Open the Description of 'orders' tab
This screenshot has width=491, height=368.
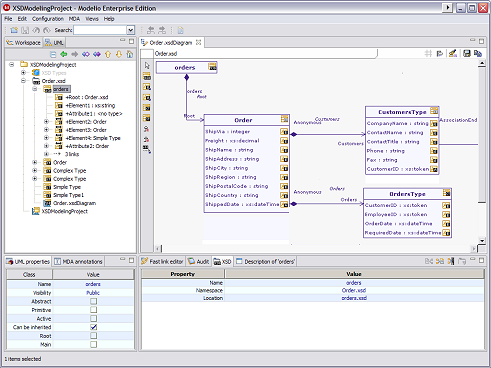click(x=266, y=262)
